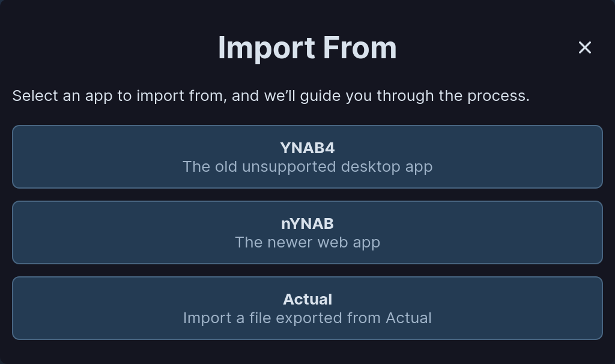Image resolution: width=615 pixels, height=364 pixels.
Task: Import a file exported from Actual
Action: 307,318
